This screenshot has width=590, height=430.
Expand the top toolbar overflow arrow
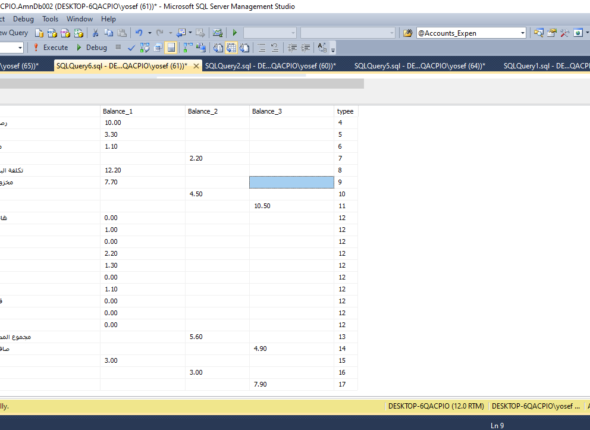coord(587,33)
